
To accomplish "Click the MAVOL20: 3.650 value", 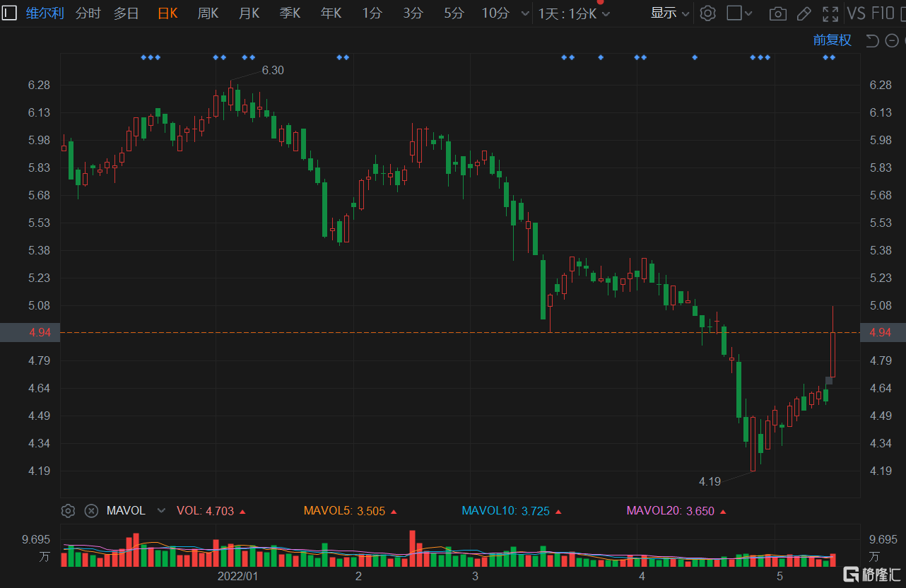I will [677, 510].
